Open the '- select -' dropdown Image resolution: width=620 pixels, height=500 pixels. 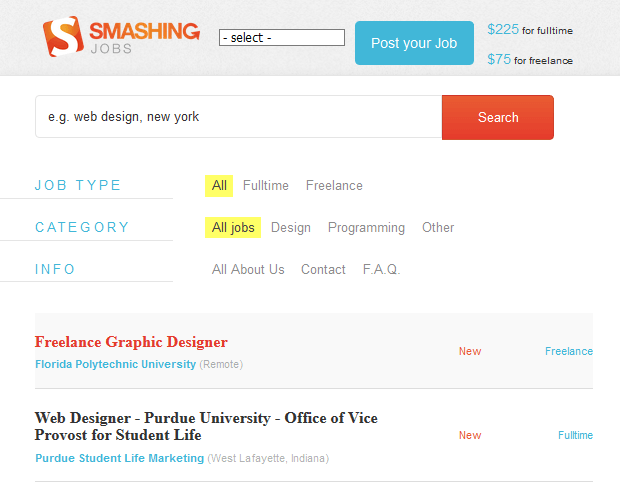pyautogui.click(x=282, y=38)
